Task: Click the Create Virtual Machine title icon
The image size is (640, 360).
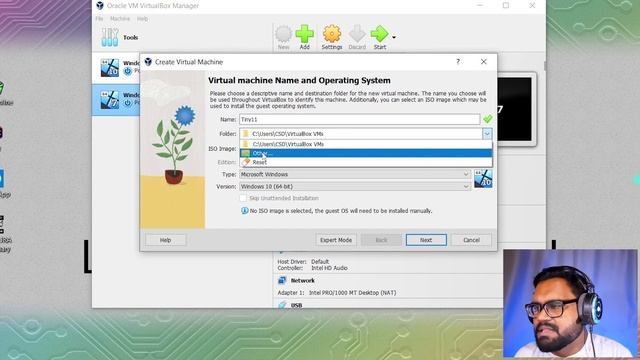Action: tap(148, 62)
